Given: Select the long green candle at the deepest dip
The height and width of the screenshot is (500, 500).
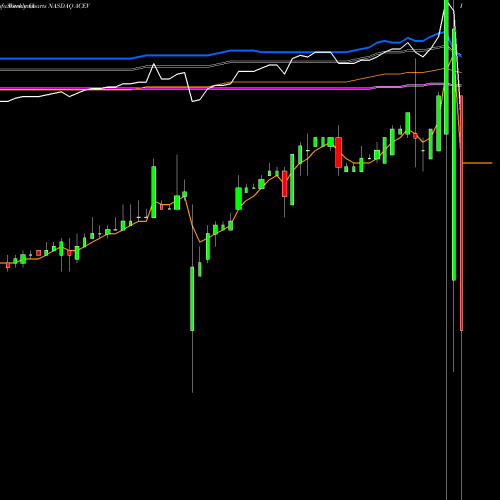Looking at the screenshot, I should pyautogui.click(x=192, y=299).
